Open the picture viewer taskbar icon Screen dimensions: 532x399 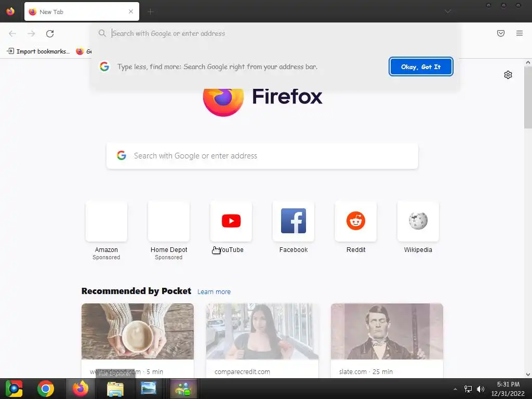149,389
